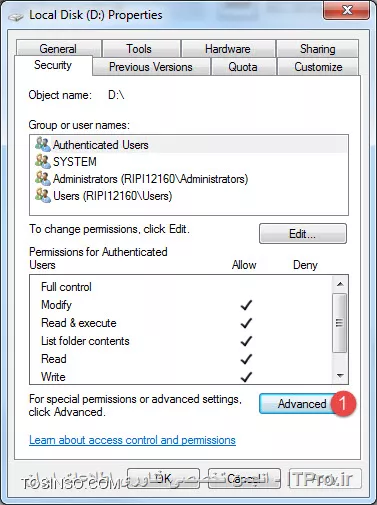This screenshot has width=377, height=505.
Task: Open the Customize tab
Action: point(318,67)
